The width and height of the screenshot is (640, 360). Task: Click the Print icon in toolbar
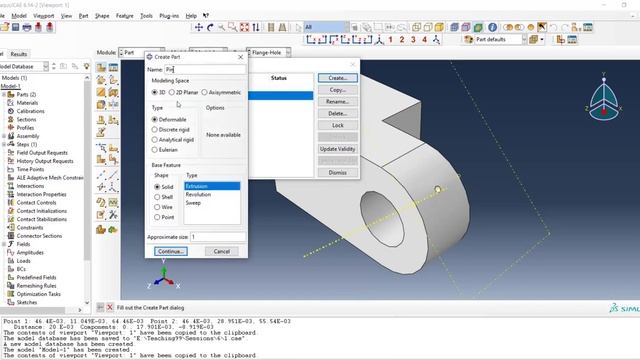27,27
